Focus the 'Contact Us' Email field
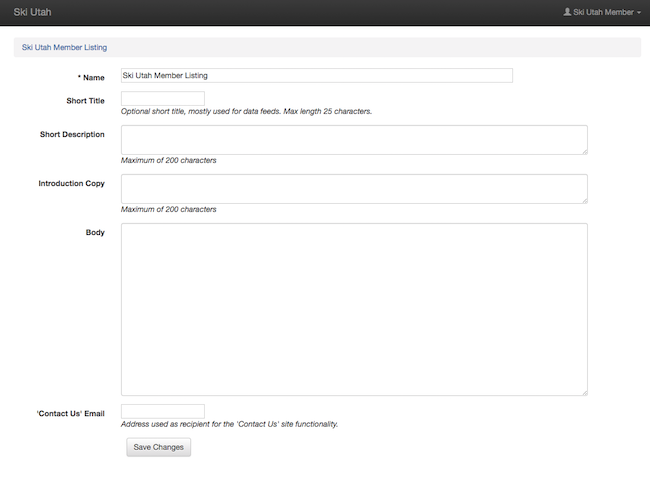Viewport: 650px width, 478px height. pyautogui.click(x=162, y=411)
